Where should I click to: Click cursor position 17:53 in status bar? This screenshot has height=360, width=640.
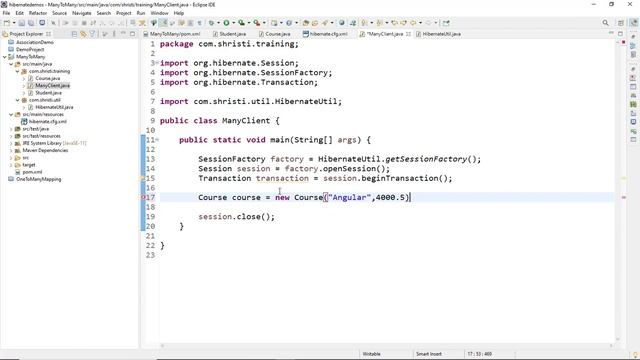480,354
